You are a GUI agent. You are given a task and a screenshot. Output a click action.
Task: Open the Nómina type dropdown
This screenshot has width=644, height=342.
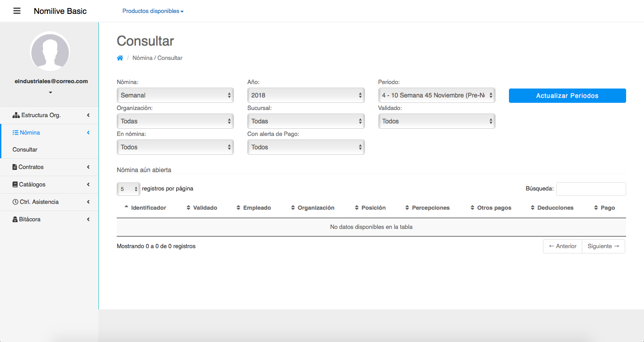(x=175, y=95)
